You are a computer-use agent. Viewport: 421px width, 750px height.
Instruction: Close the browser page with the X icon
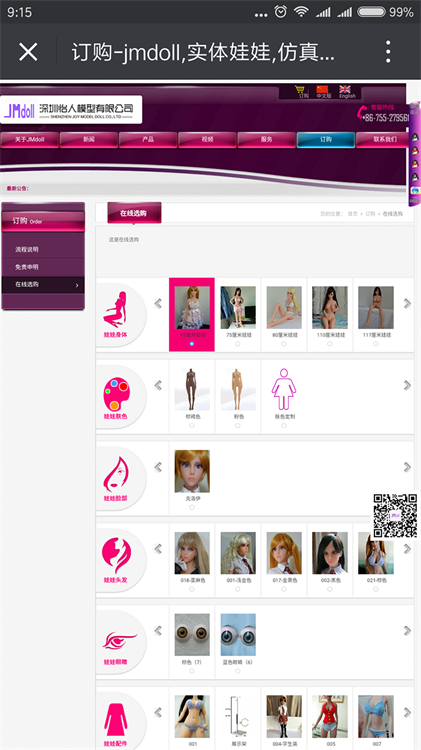[28, 51]
